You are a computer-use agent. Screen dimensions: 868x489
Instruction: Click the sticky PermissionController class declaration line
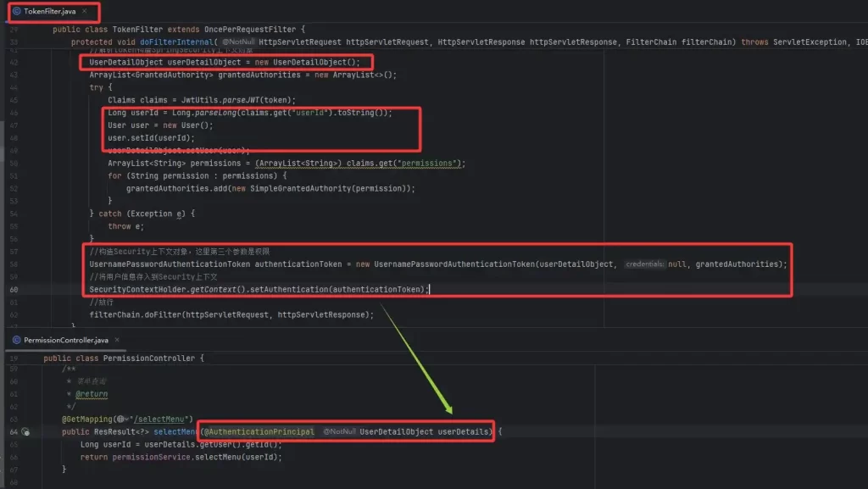tap(127, 358)
